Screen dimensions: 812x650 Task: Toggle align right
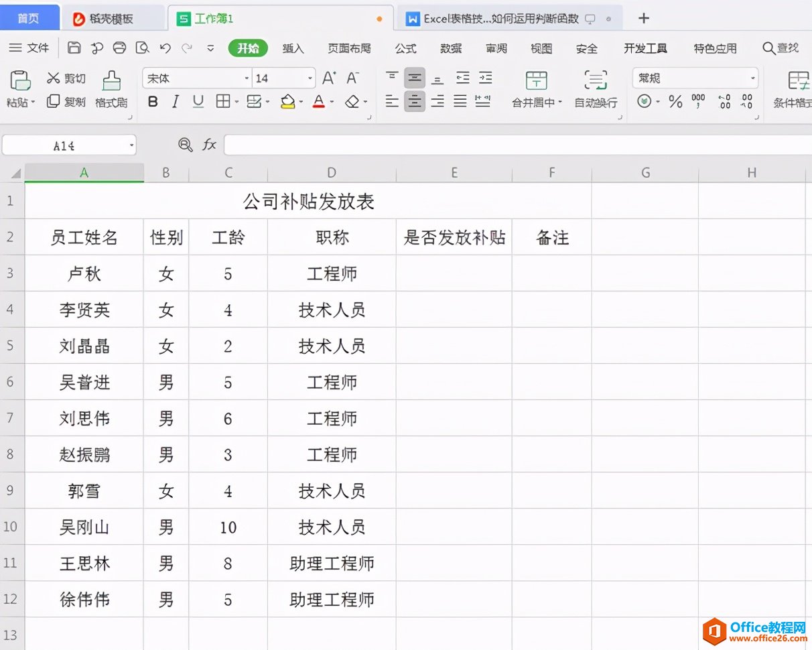coord(437,102)
